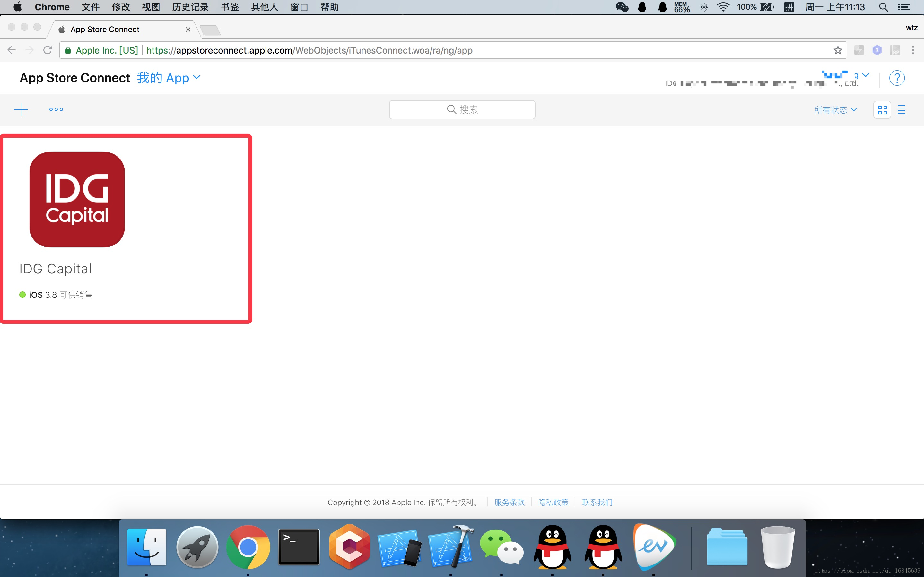This screenshot has width=924, height=577.
Task: Open the three-dot more options menu
Action: tap(56, 109)
